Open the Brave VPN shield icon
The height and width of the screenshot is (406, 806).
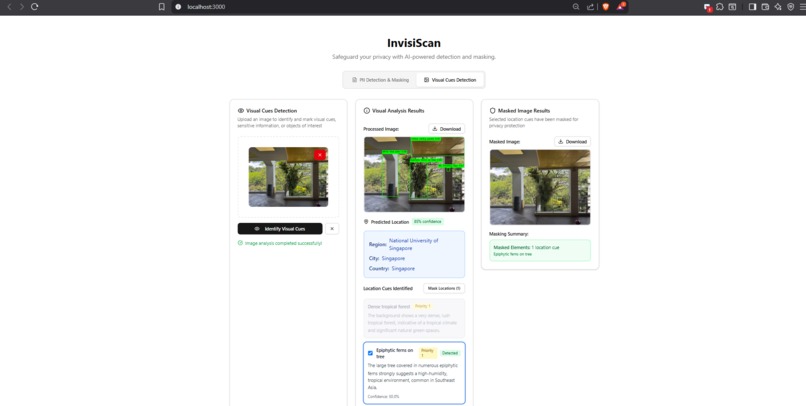coord(790,7)
